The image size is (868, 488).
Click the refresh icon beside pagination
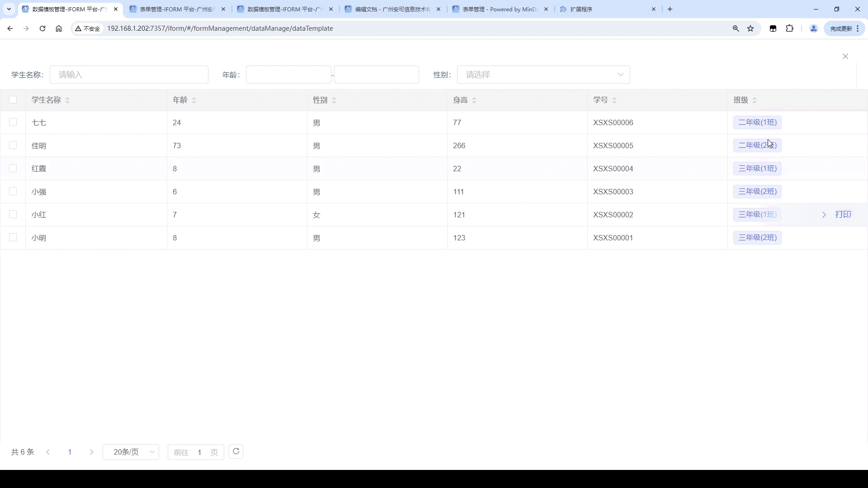tap(236, 451)
